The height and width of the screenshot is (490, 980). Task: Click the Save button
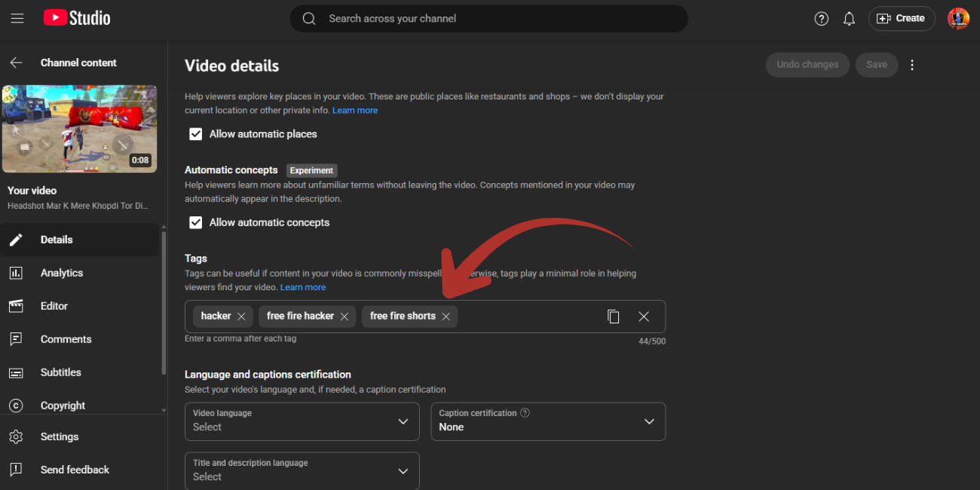876,65
